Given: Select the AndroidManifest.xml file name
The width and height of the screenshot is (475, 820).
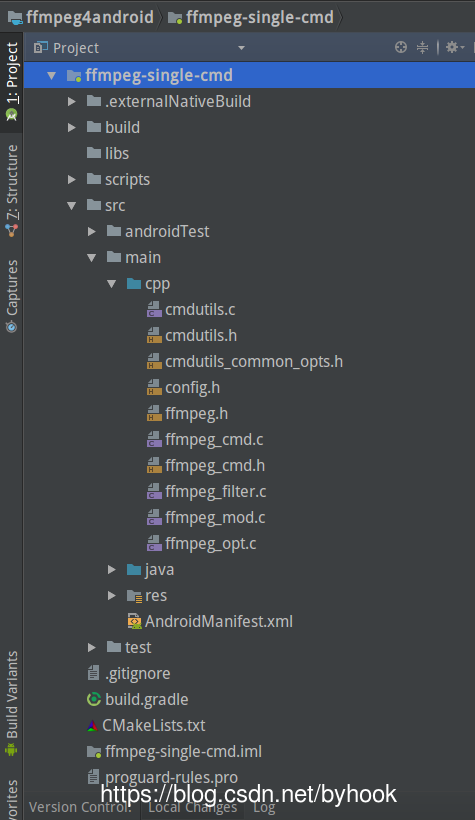Looking at the screenshot, I should pos(219,621).
